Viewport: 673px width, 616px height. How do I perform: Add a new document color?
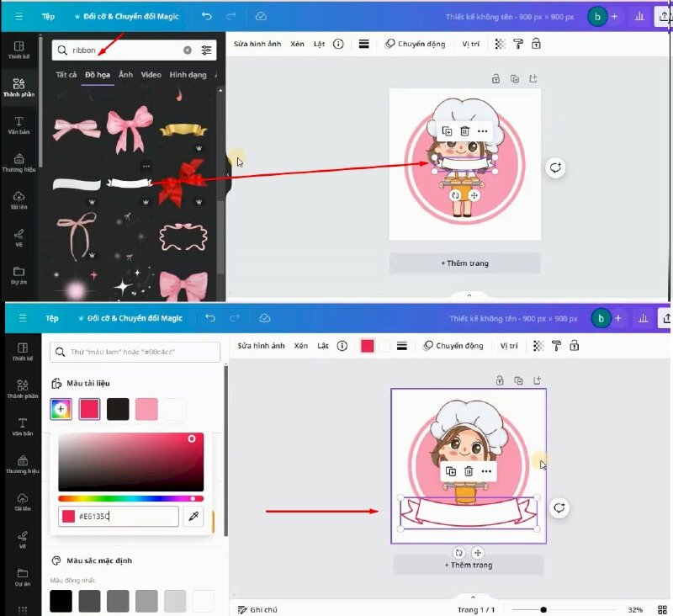point(61,409)
